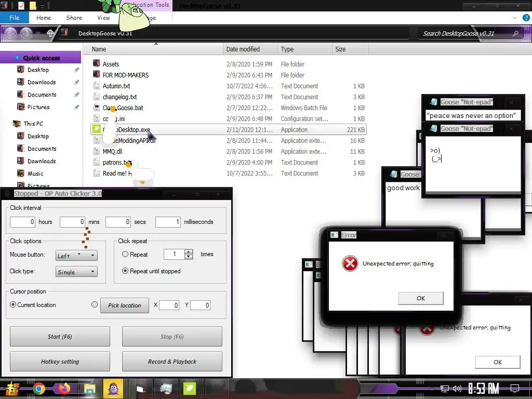Select the changelog.txt file icon
Viewport: 532px width, 399px height.
[97, 97]
